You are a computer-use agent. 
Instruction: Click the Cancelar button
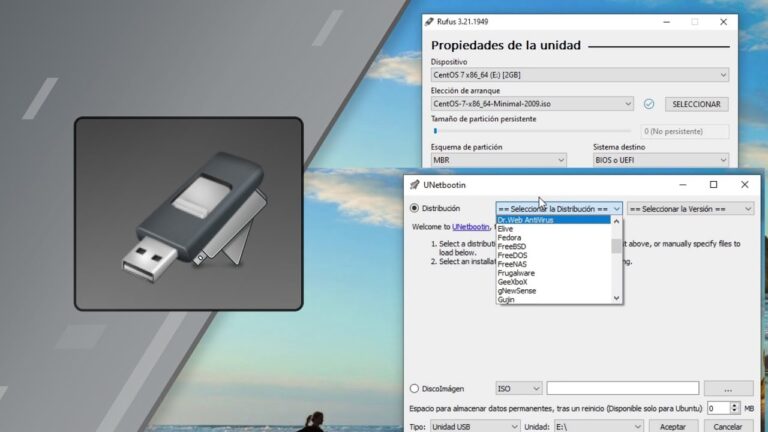[728, 427]
